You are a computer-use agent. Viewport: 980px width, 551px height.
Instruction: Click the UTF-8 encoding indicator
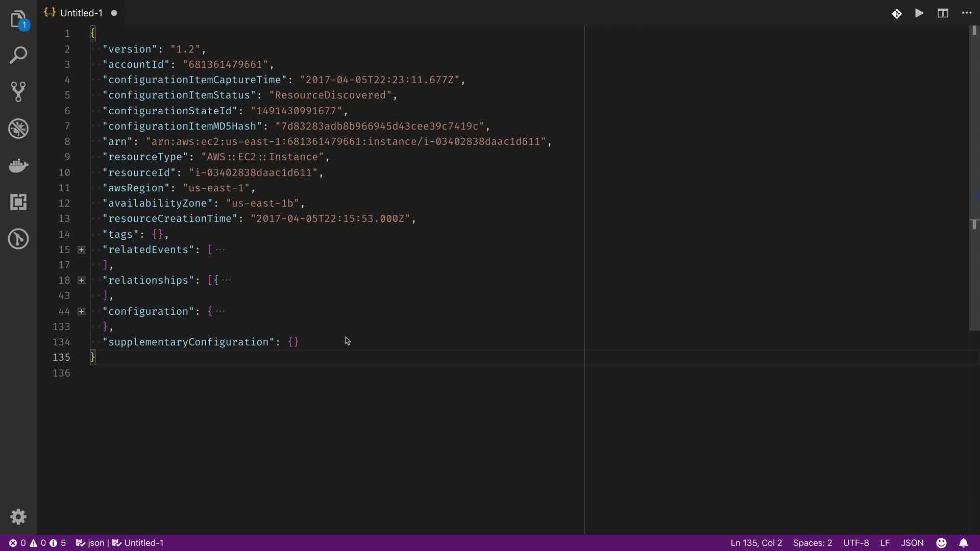tap(856, 543)
